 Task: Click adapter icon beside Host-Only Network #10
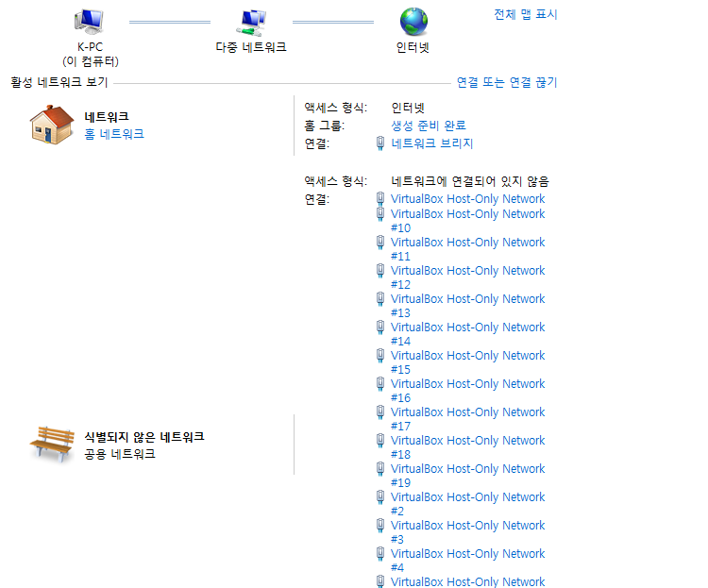point(380,214)
